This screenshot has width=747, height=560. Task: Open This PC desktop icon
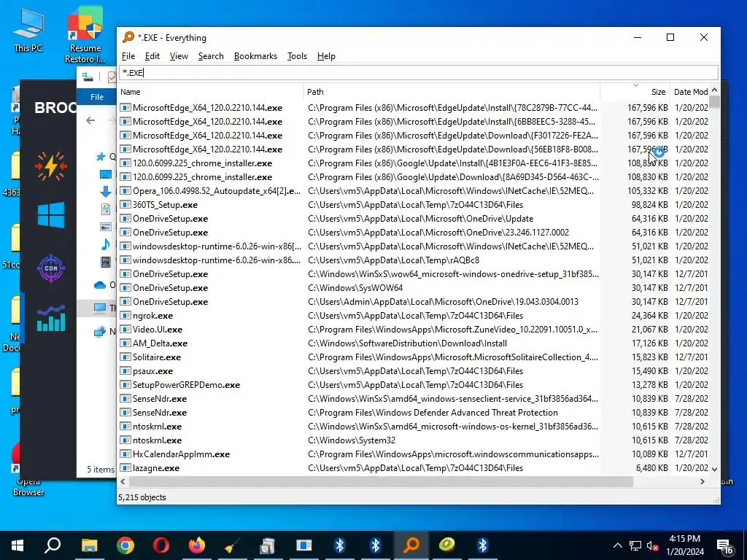tap(28, 29)
